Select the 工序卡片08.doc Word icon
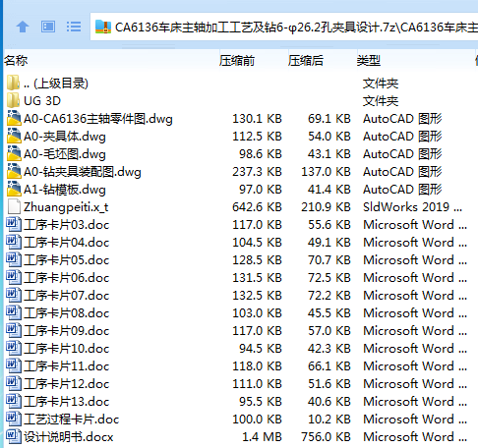This screenshot has width=478, height=448. [x=14, y=312]
